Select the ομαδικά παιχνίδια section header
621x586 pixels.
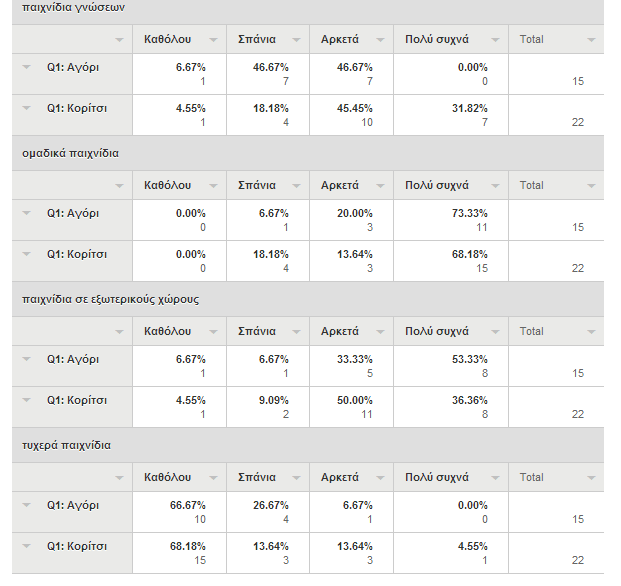click(x=308, y=153)
